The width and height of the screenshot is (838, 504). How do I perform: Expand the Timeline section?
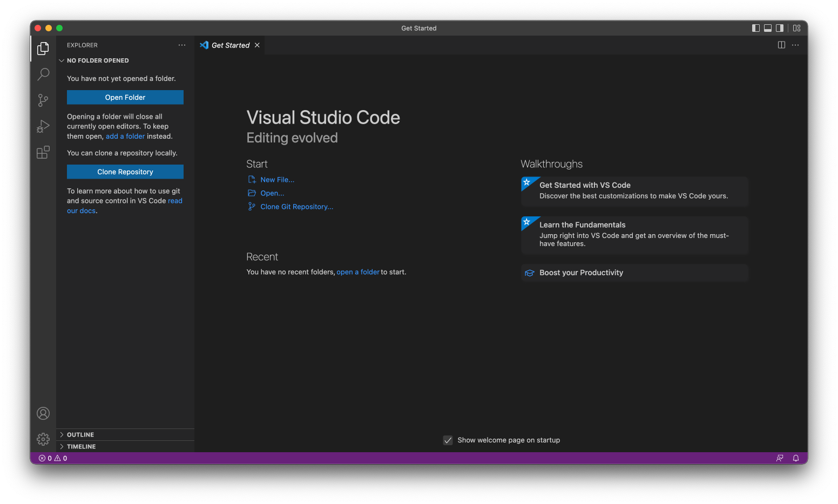125,447
